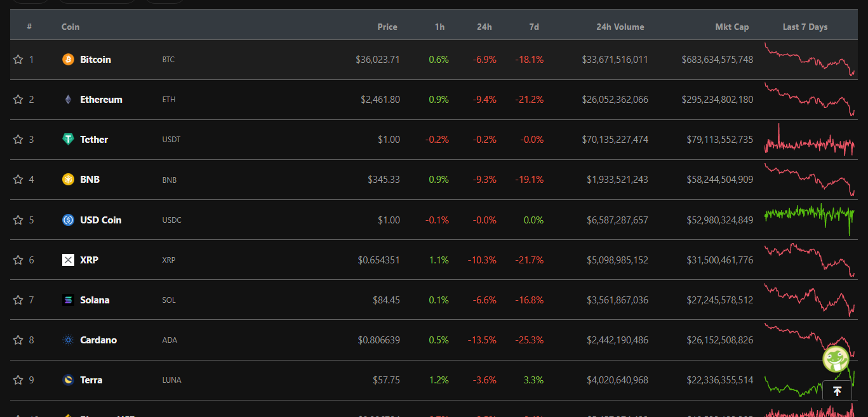The image size is (868, 417).
Task: Click the XRP logo icon
Action: [68, 260]
